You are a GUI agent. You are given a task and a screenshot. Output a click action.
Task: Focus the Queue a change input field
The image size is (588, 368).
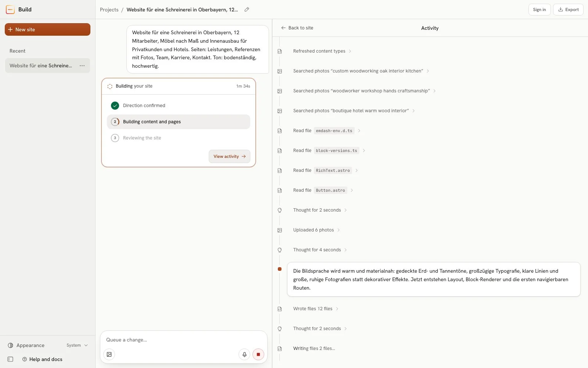(x=184, y=340)
